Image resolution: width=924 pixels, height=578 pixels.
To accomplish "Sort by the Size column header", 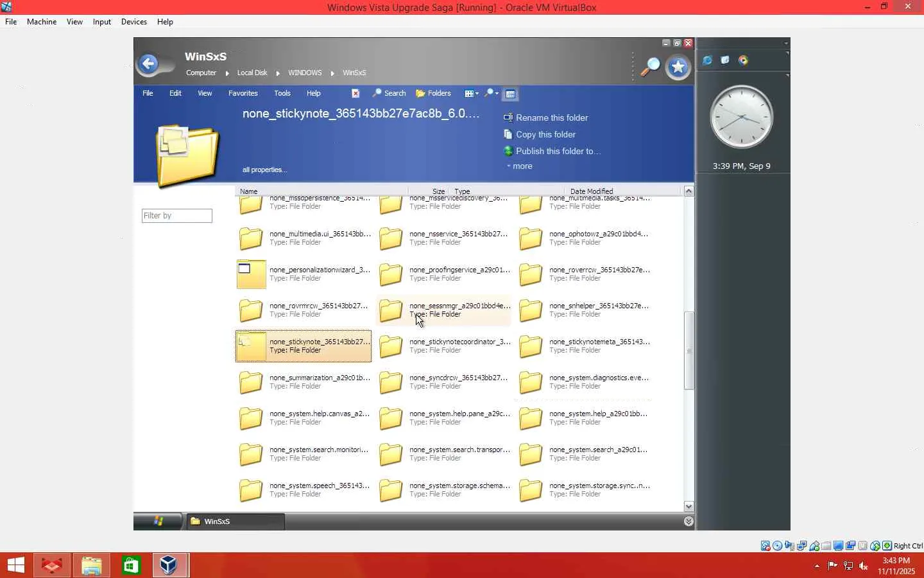I will [x=429, y=191].
